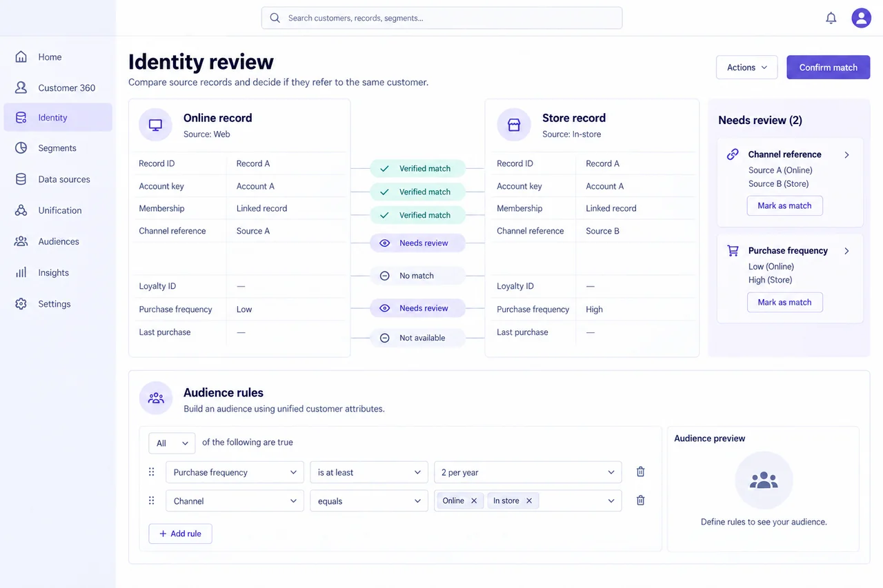Click the Loyalty ID No match badge
This screenshot has height=588, width=883.
(417, 276)
